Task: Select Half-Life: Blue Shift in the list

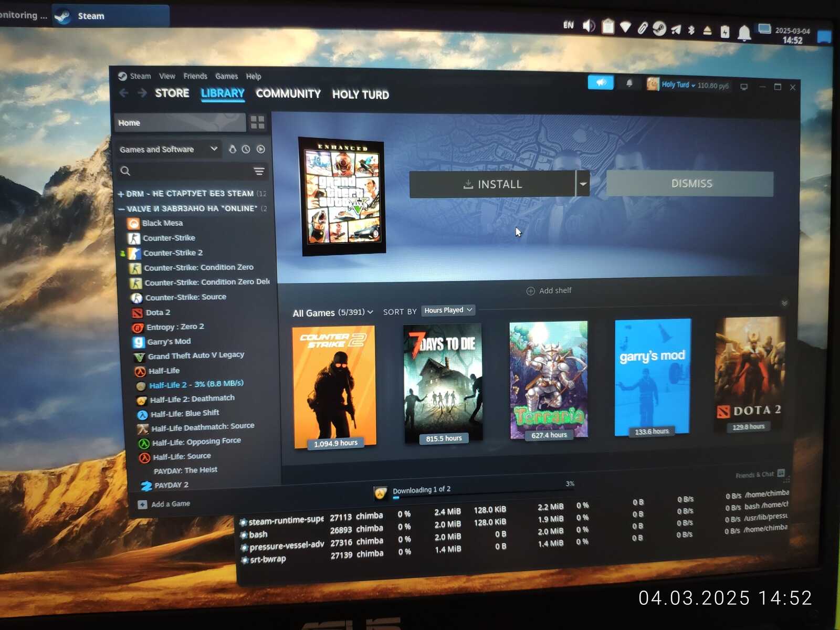Action: 184,413
